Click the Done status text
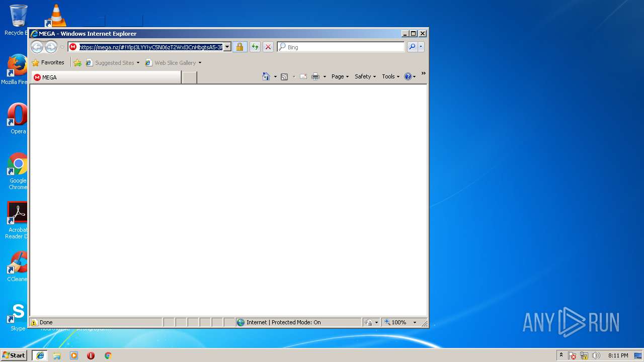Viewport: 644px width, 362px height. coord(46,322)
